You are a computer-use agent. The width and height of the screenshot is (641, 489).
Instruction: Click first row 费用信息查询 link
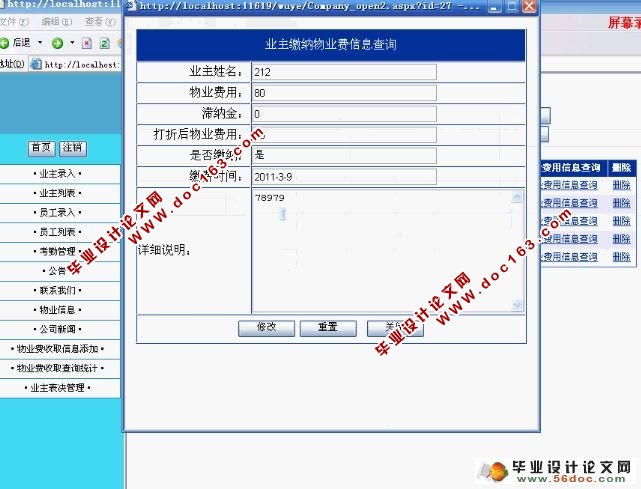pos(569,185)
